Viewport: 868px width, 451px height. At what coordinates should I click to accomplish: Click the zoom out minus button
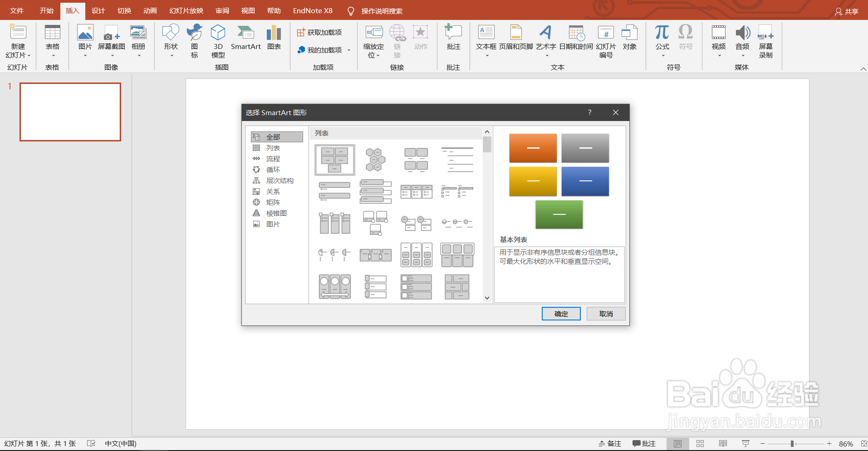click(x=763, y=444)
